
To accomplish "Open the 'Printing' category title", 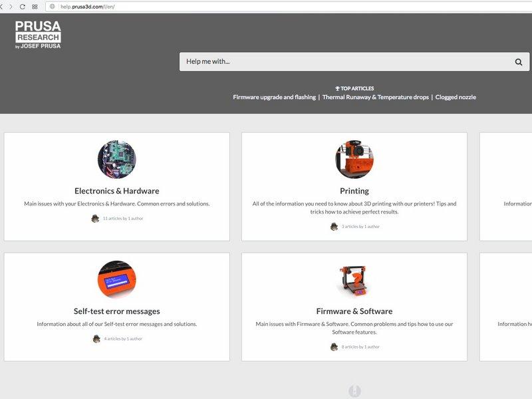I will 354,191.
